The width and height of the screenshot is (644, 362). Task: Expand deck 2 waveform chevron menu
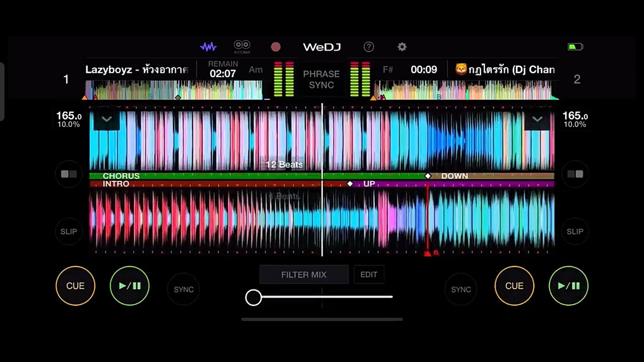[537, 120]
